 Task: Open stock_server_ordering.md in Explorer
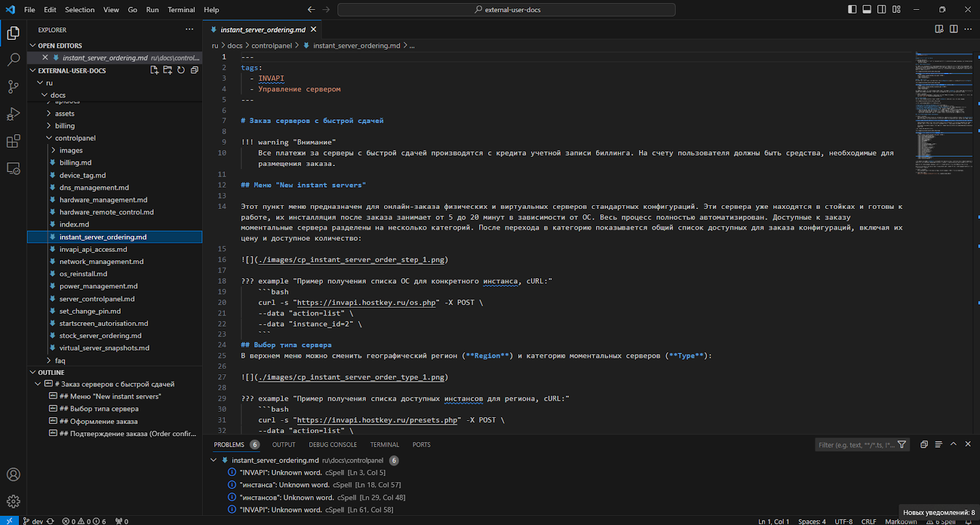[100, 336]
